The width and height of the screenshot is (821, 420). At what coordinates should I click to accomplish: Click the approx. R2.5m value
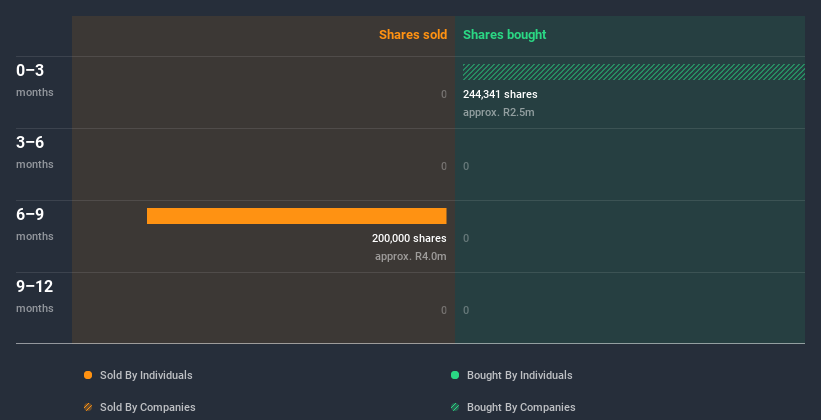[x=498, y=113]
